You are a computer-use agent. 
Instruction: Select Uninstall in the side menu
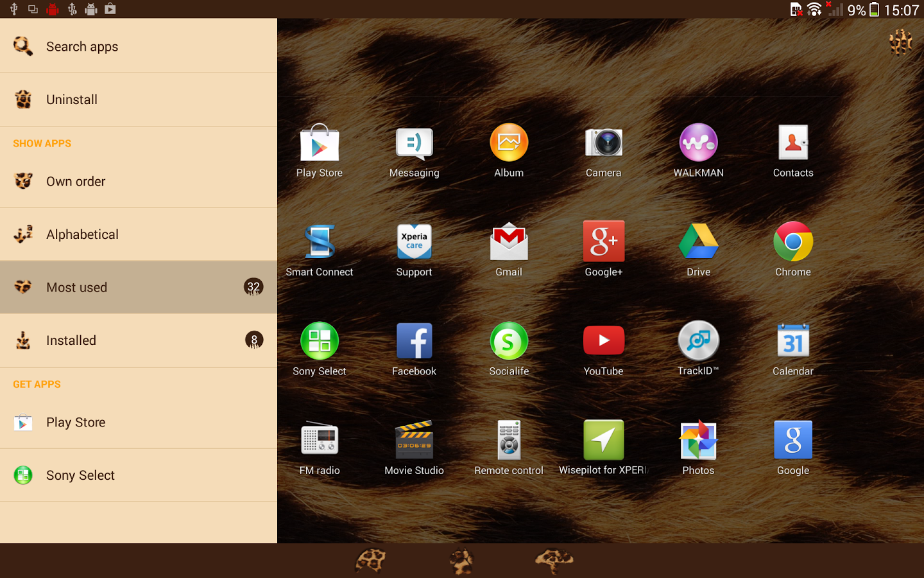pos(139,100)
